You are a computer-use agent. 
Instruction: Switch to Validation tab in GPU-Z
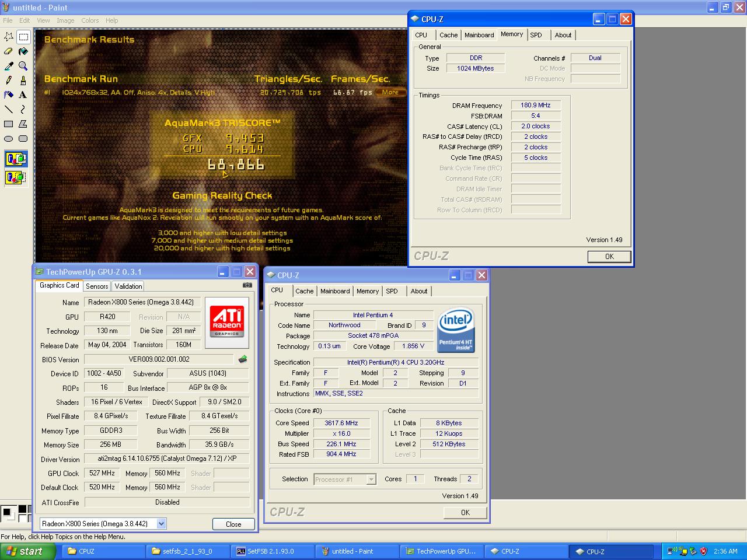pos(128,286)
